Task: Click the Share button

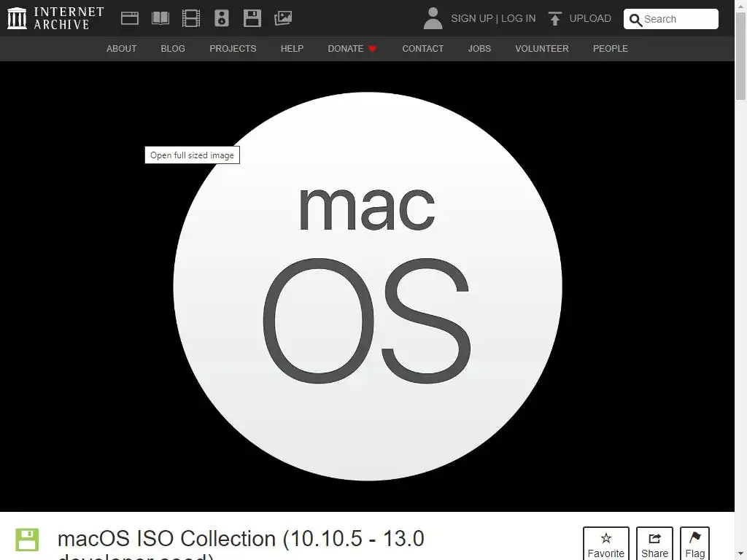Action: click(x=654, y=544)
